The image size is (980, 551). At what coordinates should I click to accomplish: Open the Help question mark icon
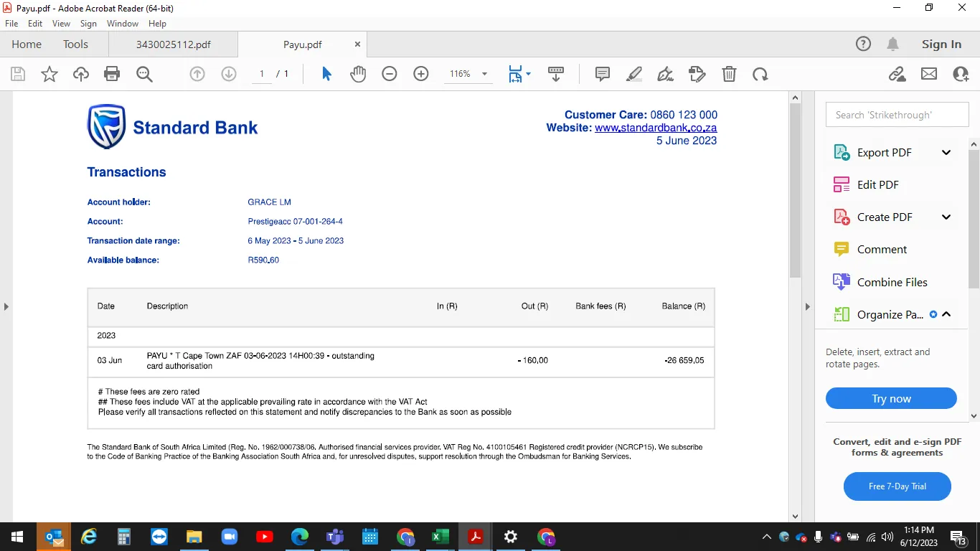point(863,44)
